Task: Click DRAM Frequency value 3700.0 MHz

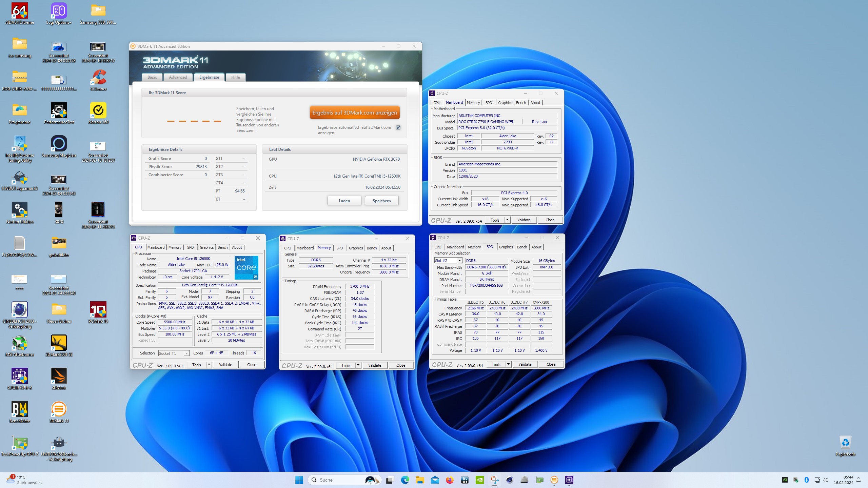Action: click(x=360, y=287)
